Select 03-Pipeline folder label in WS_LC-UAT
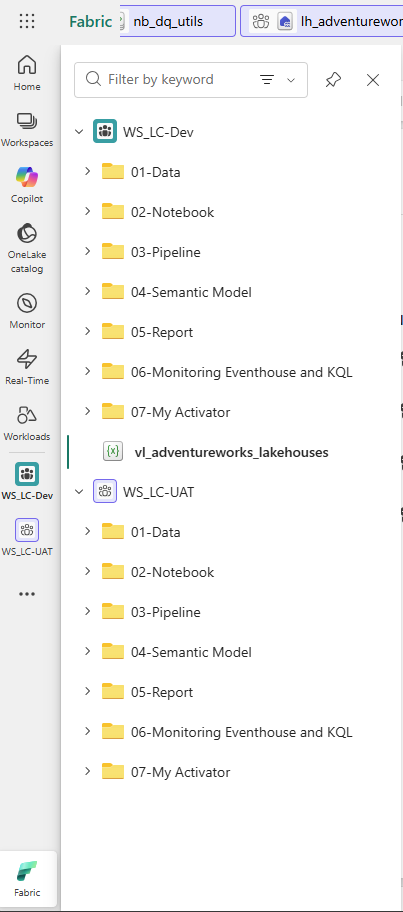Image resolution: width=403 pixels, height=912 pixels. [x=166, y=612]
